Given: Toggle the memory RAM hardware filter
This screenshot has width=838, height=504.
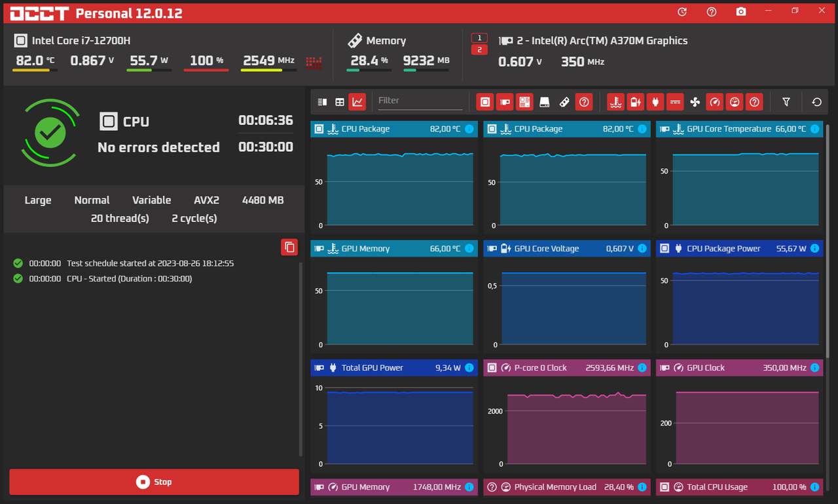Looking at the screenshot, I should pyautogui.click(x=564, y=101).
